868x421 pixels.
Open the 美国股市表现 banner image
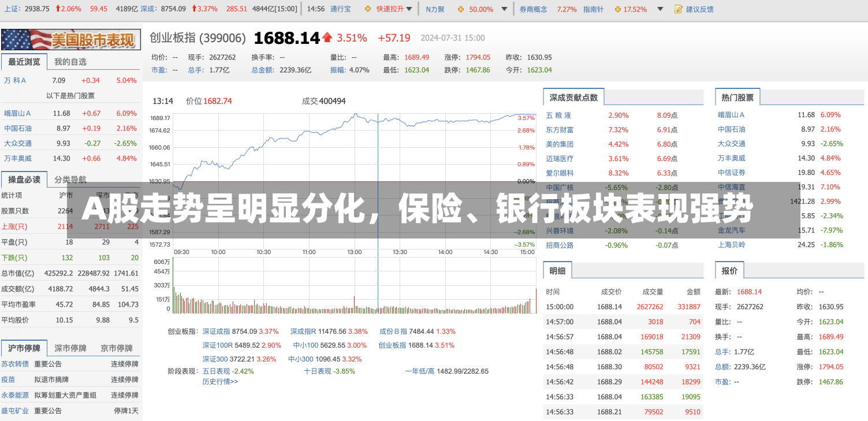point(70,39)
